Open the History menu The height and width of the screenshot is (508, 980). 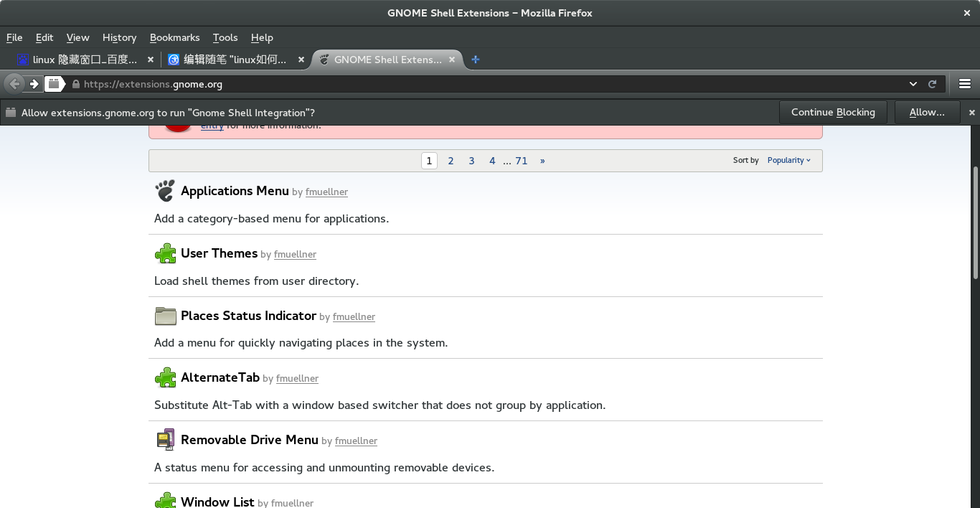[x=119, y=37]
